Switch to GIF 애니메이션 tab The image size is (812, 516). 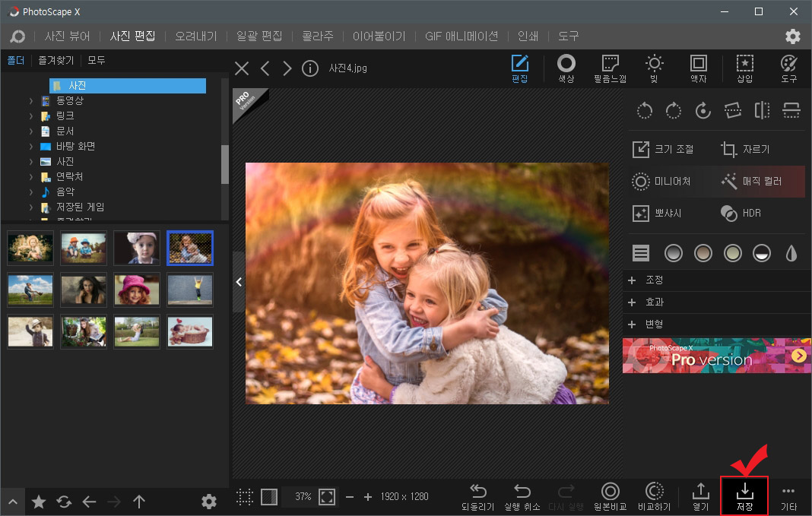[462, 36]
